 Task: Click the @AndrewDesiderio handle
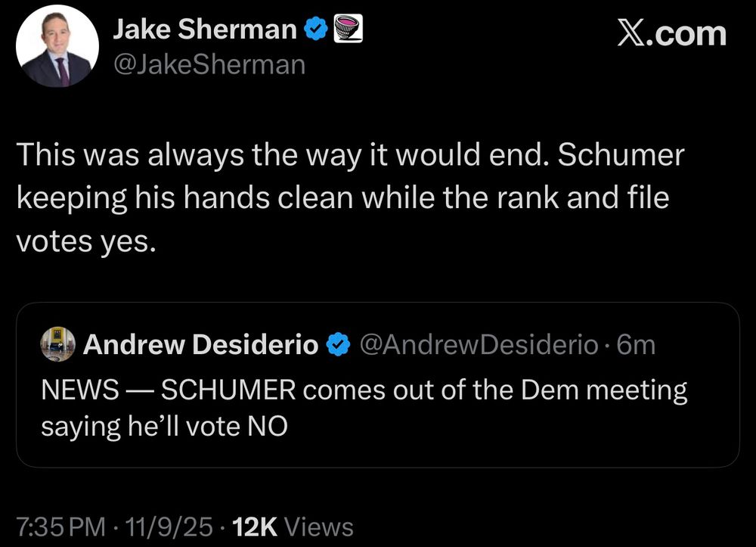coord(479,345)
